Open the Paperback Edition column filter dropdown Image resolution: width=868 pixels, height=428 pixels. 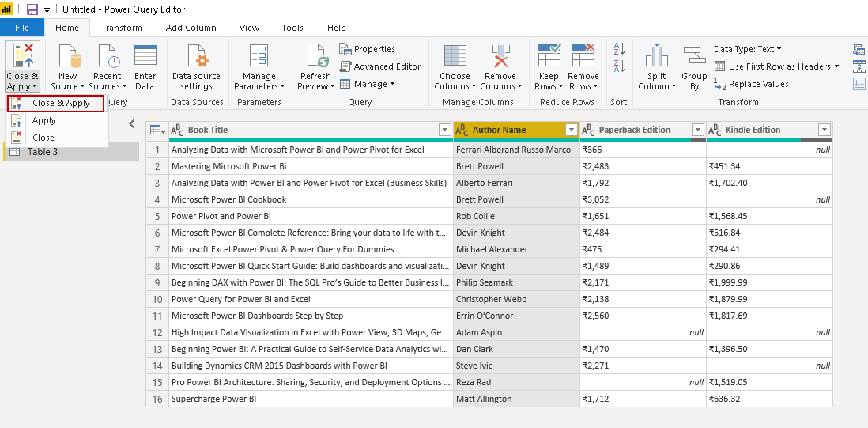coord(697,130)
